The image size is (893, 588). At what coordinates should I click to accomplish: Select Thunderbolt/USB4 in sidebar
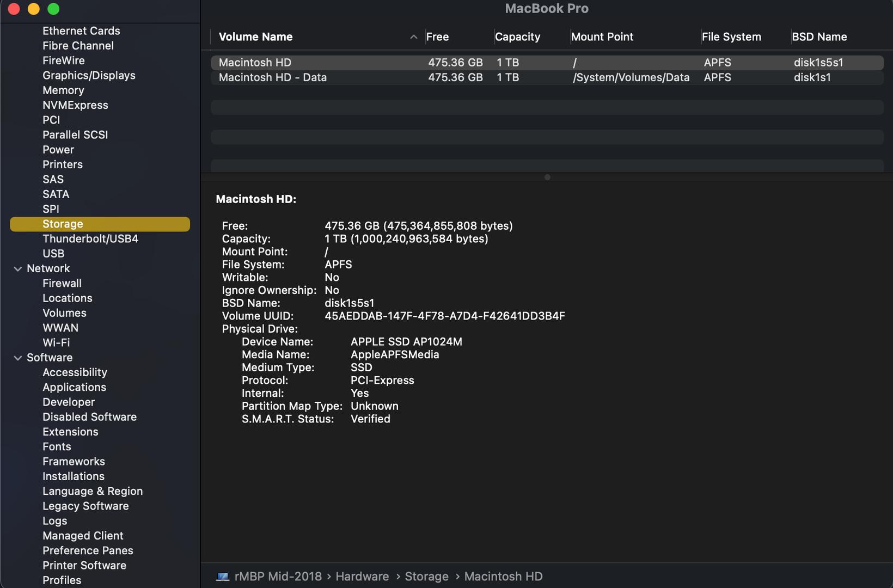tap(90, 238)
